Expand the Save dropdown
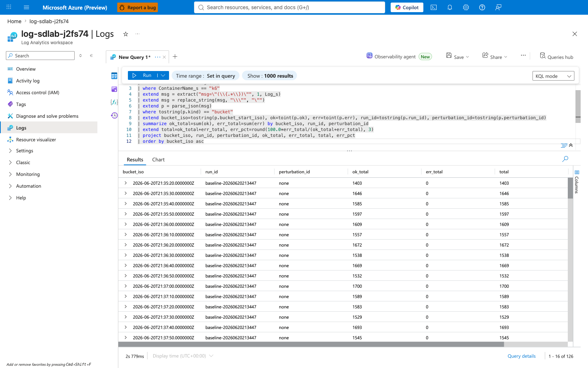Image resolution: width=588 pixels, height=368 pixels. pyautogui.click(x=467, y=57)
